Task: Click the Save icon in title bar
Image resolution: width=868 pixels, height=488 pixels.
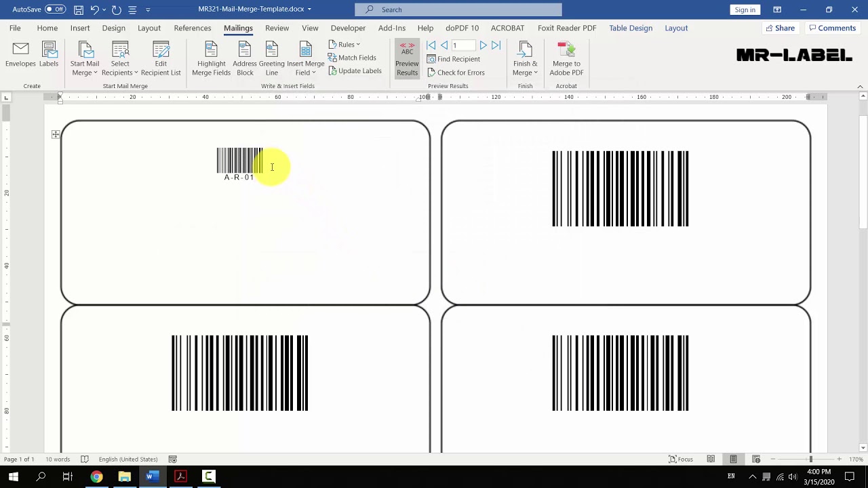Action: [x=79, y=9]
